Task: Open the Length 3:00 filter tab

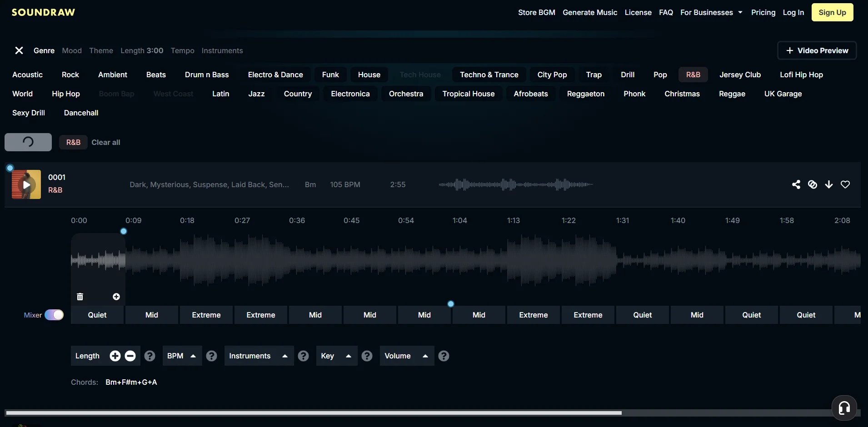Action: coord(142,50)
